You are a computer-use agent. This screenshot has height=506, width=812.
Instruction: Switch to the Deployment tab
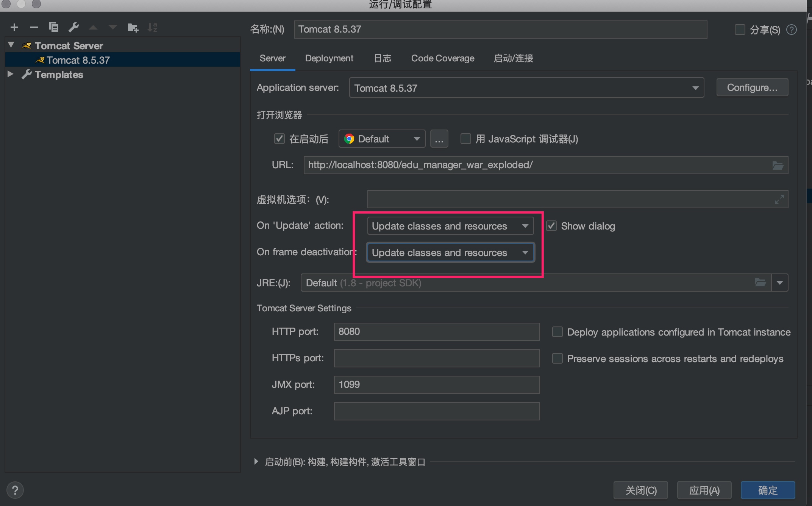(329, 58)
